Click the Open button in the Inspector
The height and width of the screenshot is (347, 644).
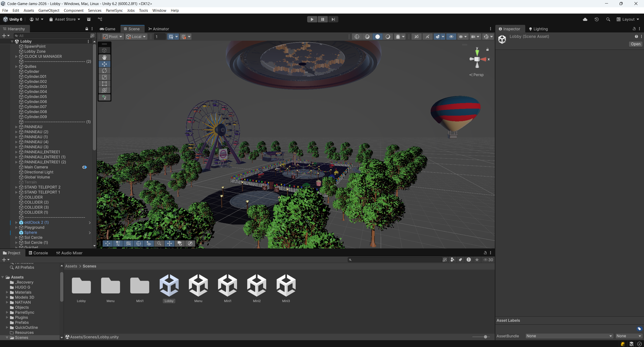[x=635, y=44]
